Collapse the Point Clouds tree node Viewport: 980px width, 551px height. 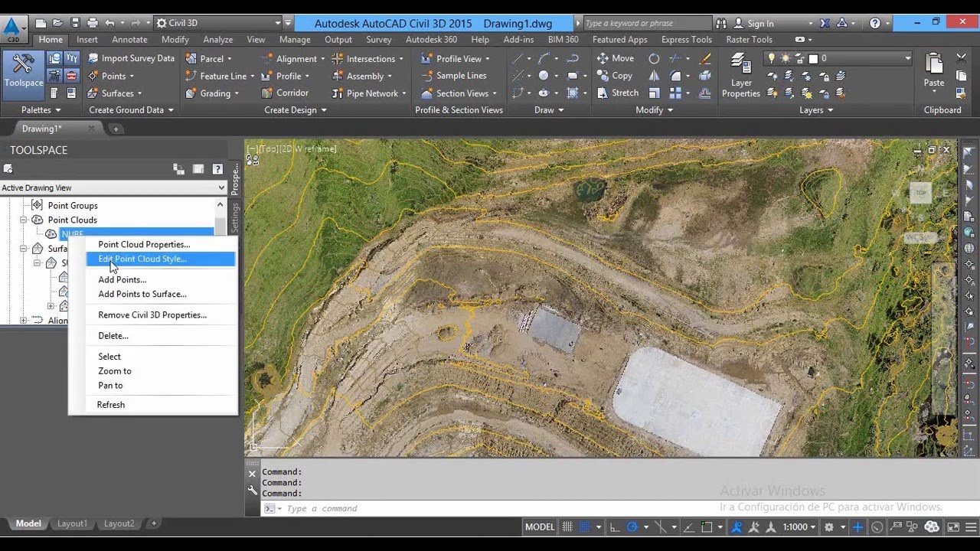[23, 220]
